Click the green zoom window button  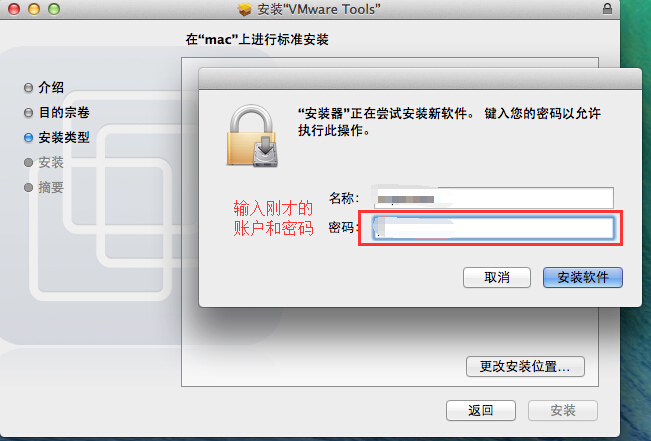point(54,9)
